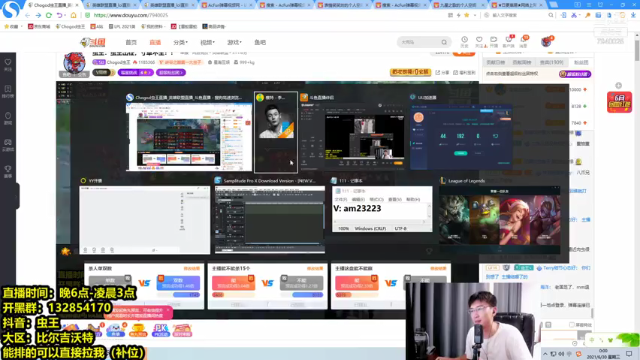640x360 pixels.
Task: Click the bookmark star in the address bar
Action: pos(467,15)
